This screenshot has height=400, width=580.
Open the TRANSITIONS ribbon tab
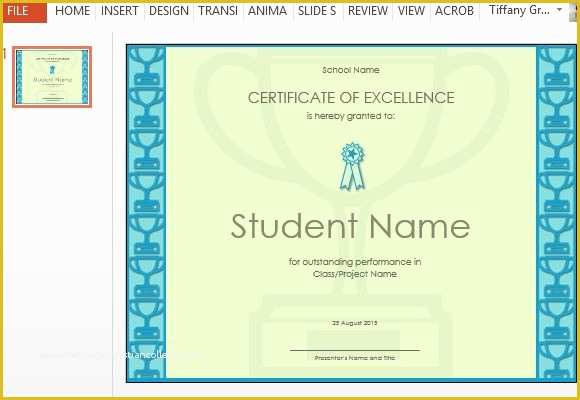tap(218, 11)
